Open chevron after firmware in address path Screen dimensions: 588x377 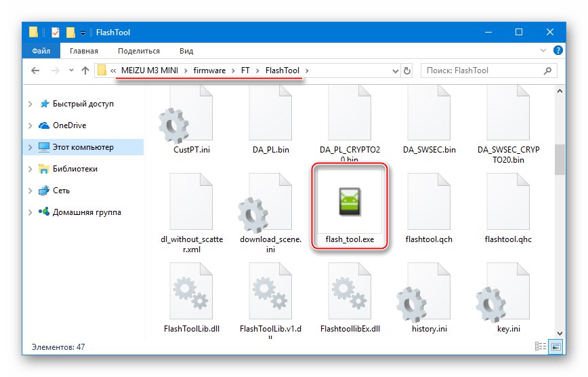tap(233, 71)
